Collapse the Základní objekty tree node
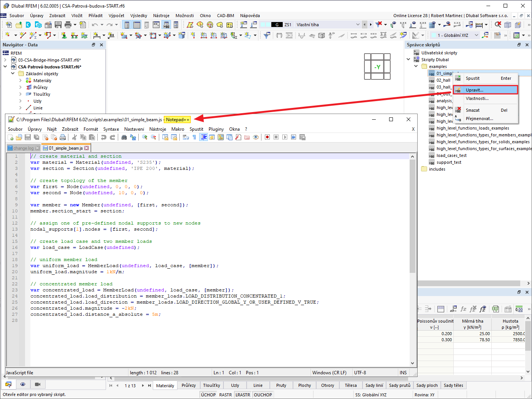The height and width of the screenshot is (399, 532). click(x=13, y=74)
